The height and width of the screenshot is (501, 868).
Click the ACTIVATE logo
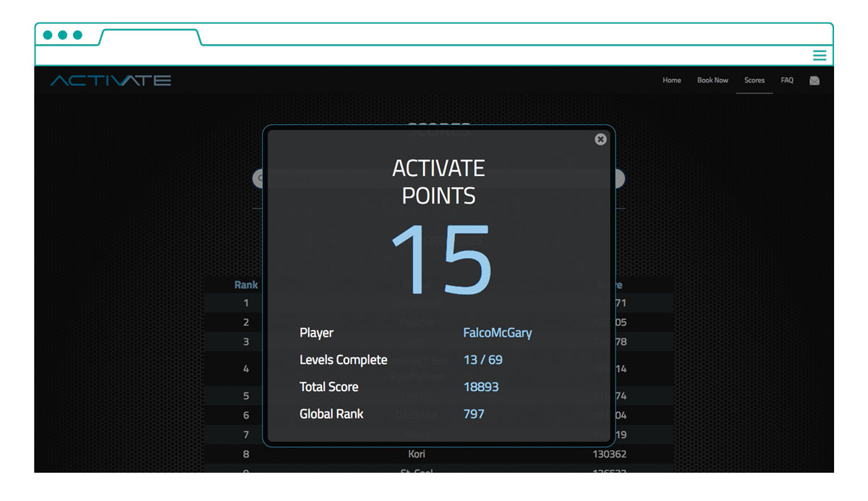click(x=111, y=80)
